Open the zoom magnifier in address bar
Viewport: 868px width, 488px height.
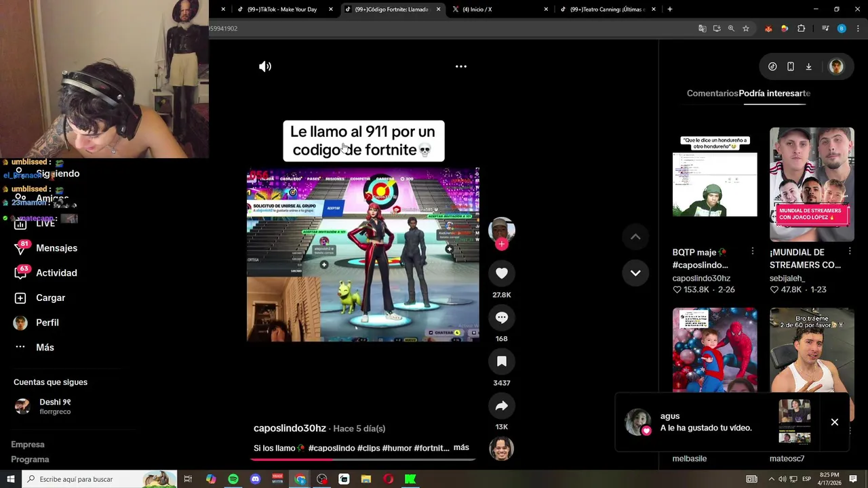click(x=731, y=28)
